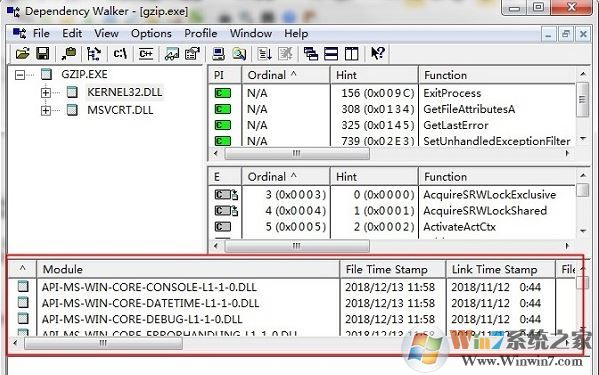
Task: Click the Save floppy disk toolbar icon
Action: tap(43, 53)
